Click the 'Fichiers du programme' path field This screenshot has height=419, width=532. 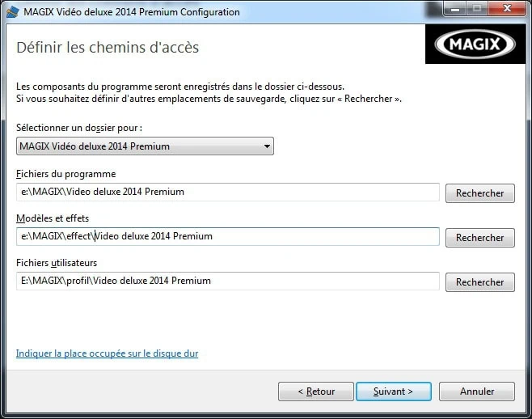(x=227, y=193)
